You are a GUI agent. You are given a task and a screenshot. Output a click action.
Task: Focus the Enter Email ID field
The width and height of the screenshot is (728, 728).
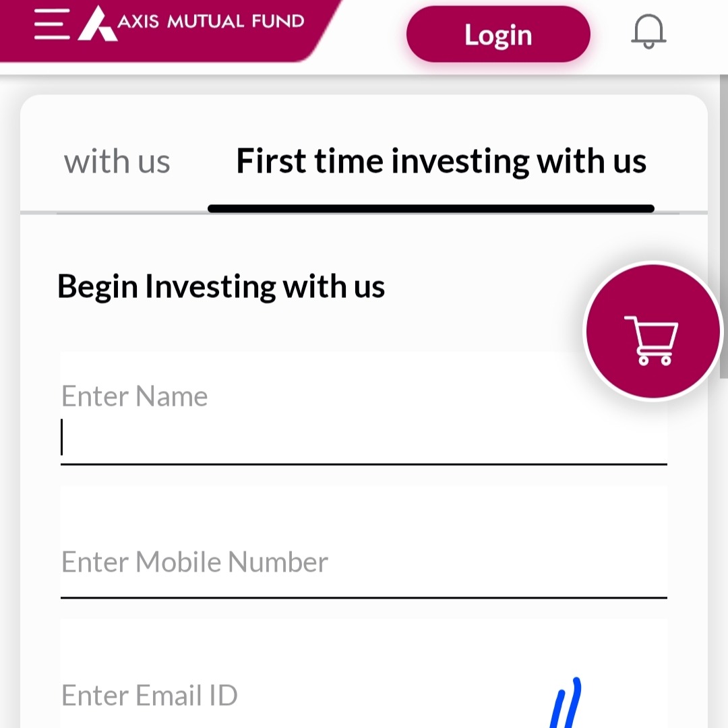pyautogui.click(x=270, y=696)
